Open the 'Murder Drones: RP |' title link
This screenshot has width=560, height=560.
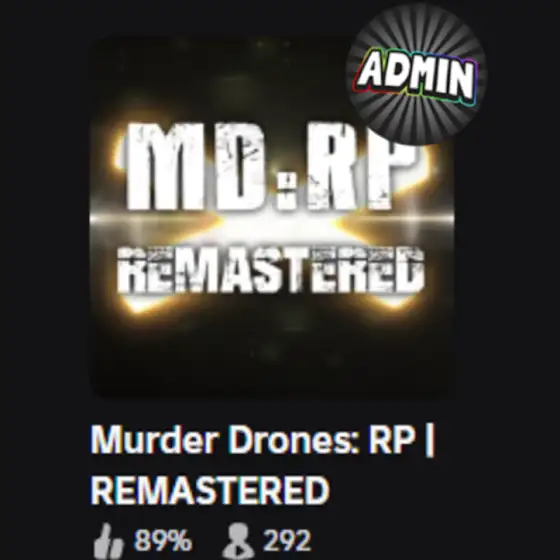tap(263, 439)
